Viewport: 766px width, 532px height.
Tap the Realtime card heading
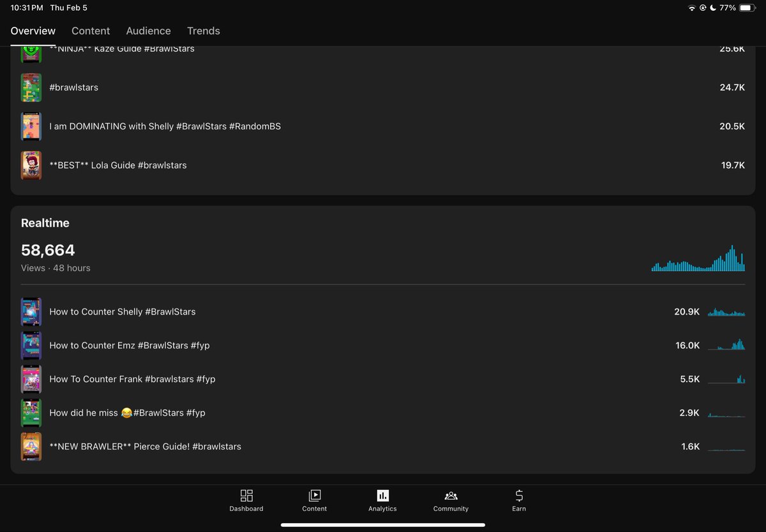[x=45, y=223]
